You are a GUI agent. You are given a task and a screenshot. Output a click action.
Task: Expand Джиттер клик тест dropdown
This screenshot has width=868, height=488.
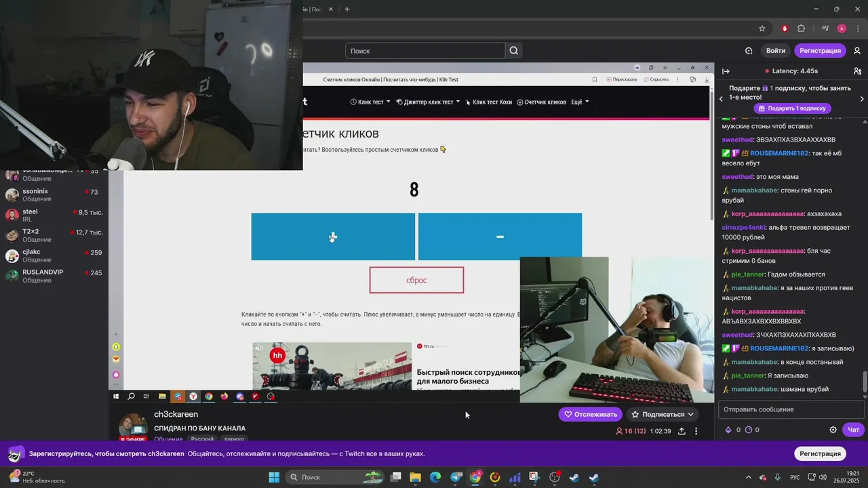[x=428, y=102]
